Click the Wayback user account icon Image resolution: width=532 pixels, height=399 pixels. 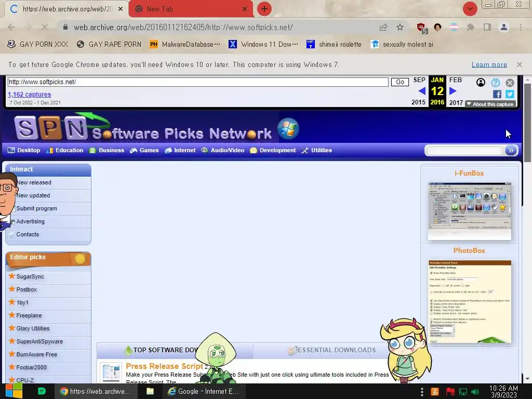point(481,83)
